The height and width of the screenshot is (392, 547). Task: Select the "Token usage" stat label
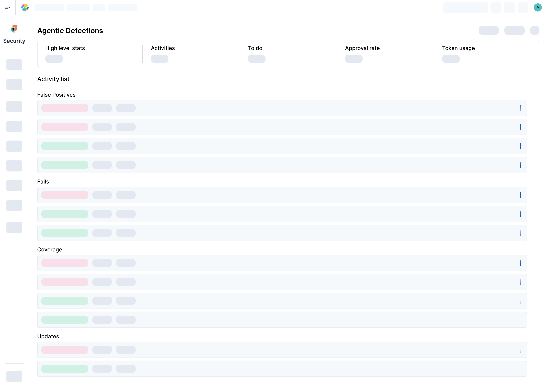pyautogui.click(x=459, y=48)
